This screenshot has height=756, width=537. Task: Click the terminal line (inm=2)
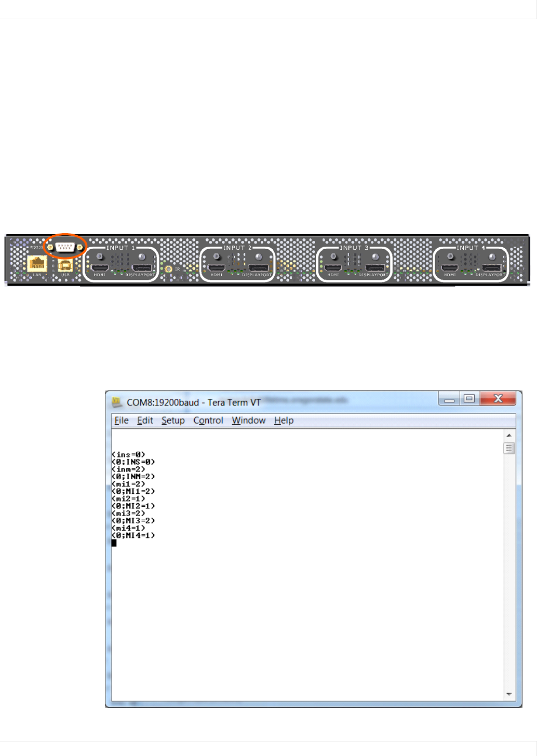129,469
